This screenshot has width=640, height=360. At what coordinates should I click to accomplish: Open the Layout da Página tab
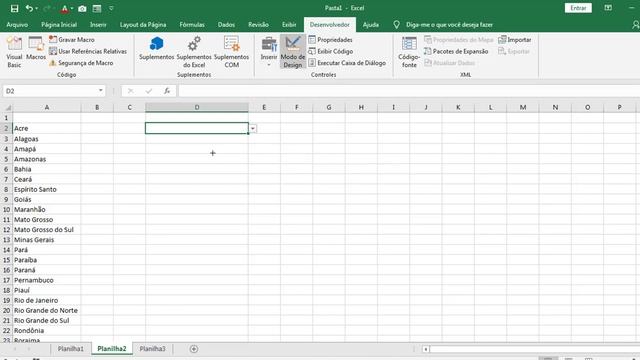(143, 24)
